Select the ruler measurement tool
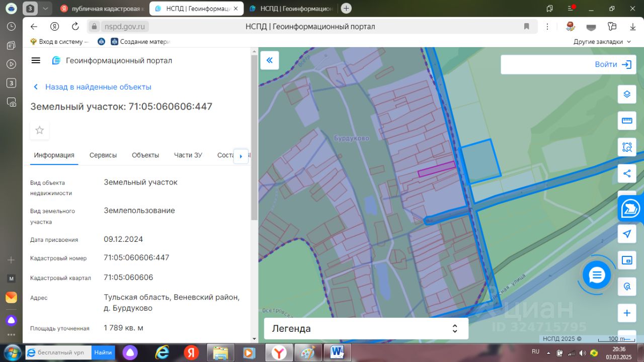The width and height of the screenshot is (644, 362). coord(627,121)
